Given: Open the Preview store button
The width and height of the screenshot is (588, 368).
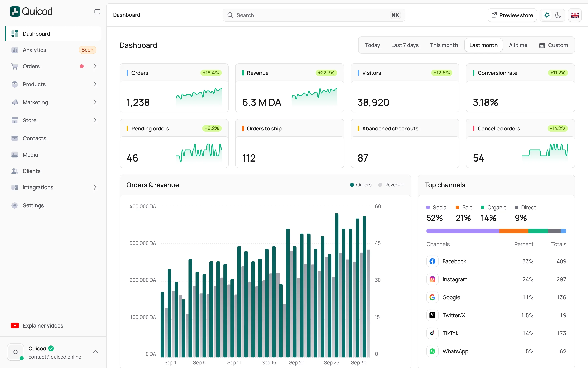Looking at the screenshot, I should 512,15.
